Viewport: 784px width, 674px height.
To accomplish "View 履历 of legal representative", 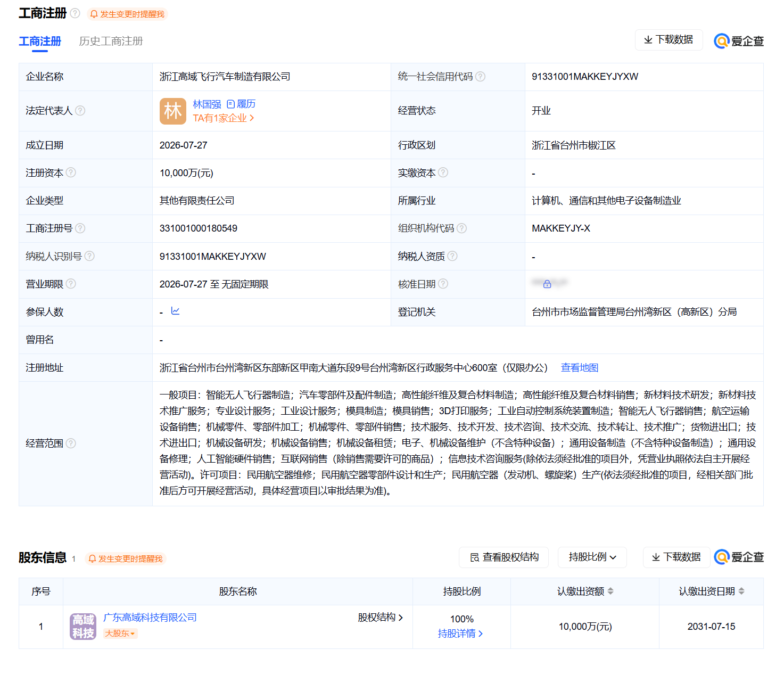I will tap(241, 104).
